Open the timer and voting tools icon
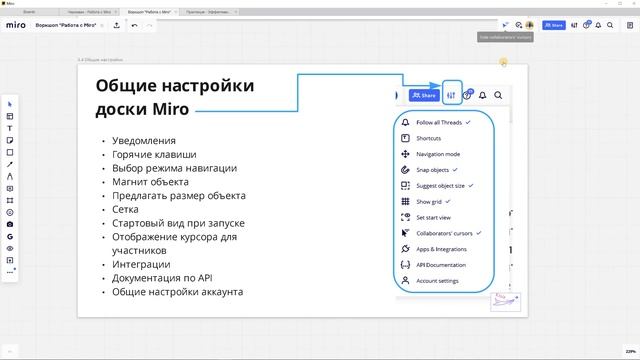 click(518, 25)
